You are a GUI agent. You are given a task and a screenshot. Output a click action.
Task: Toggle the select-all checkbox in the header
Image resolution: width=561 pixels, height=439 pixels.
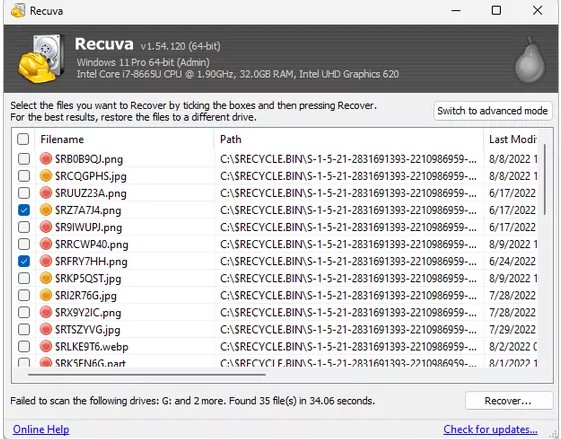pos(23,139)
